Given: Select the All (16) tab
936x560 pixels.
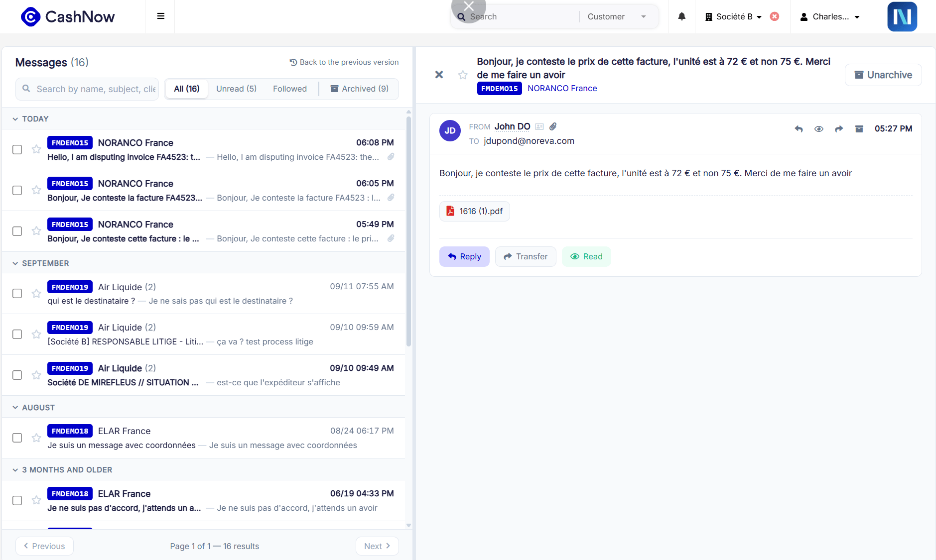Looking at the screenshot, I should 187,89.
